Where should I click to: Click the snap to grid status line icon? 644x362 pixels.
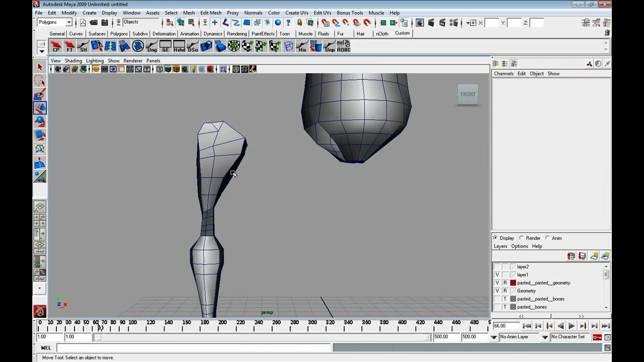tap(325, 23)
